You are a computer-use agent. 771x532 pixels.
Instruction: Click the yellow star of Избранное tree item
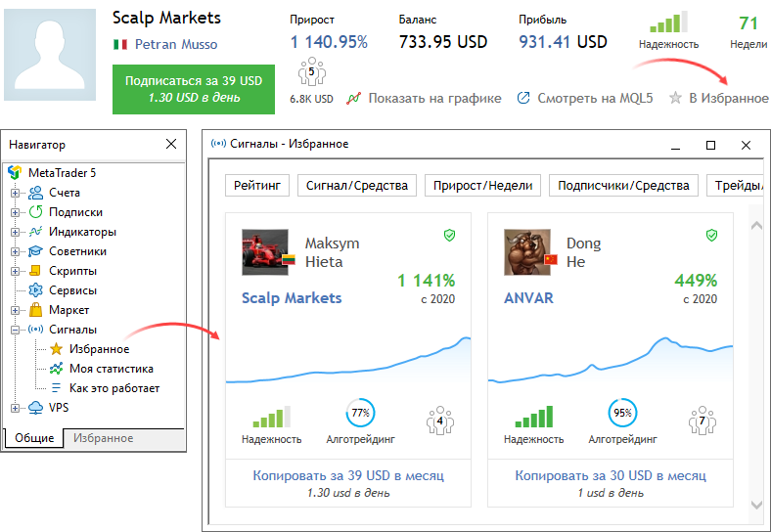point(56,349)
